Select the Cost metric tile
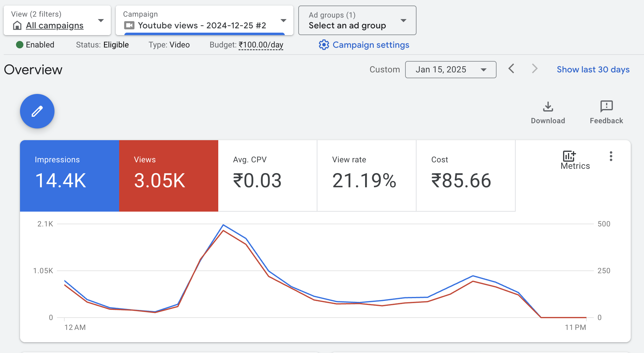644x353 pixels. point(465,176)
